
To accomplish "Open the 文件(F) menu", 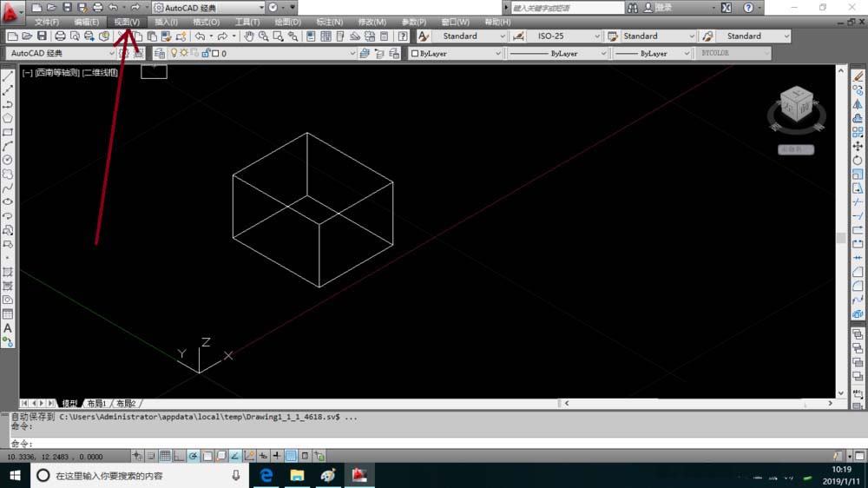I will click(47, 22).
